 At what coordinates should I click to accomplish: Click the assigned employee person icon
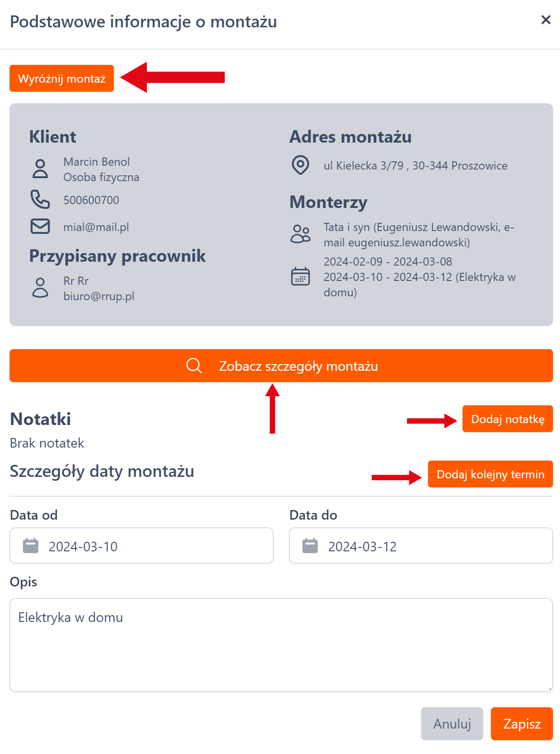pos(40,288)
